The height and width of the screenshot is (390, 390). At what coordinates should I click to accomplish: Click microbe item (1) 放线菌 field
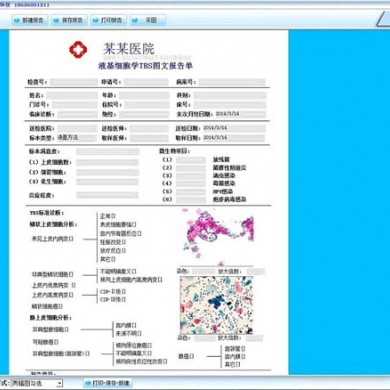pos(191,160)
